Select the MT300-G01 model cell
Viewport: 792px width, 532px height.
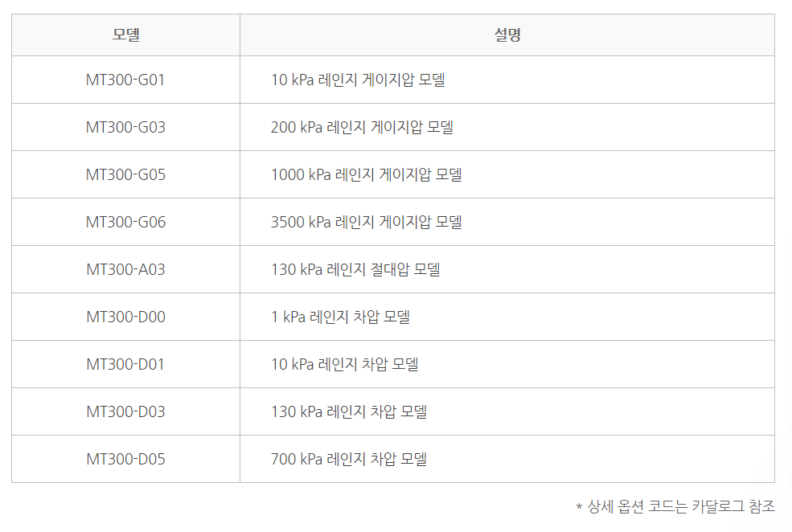pyautogui.click(x=125, y=80)
